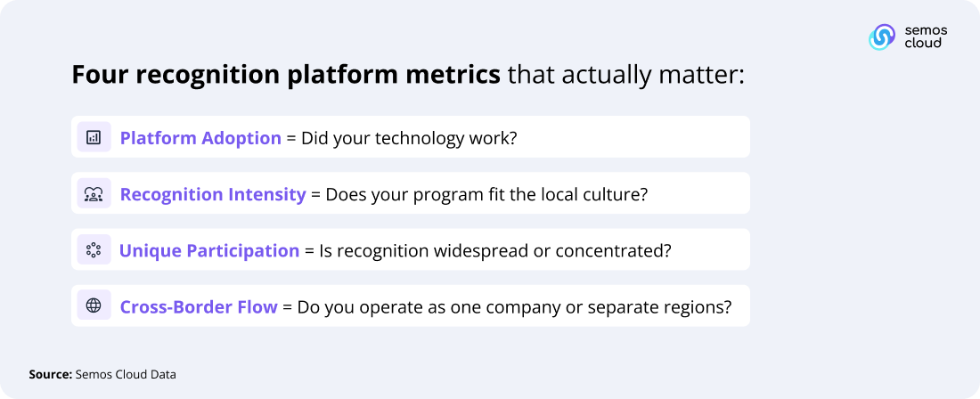
Task: Click the "semos cloud" logo text
Action: [x=926, y=37]
